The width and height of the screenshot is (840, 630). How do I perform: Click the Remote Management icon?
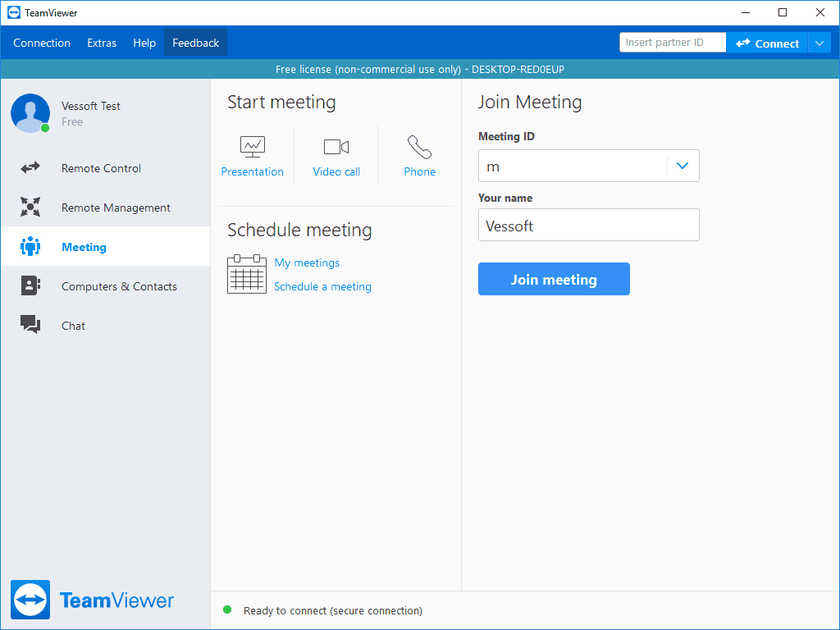pos(30,207)
